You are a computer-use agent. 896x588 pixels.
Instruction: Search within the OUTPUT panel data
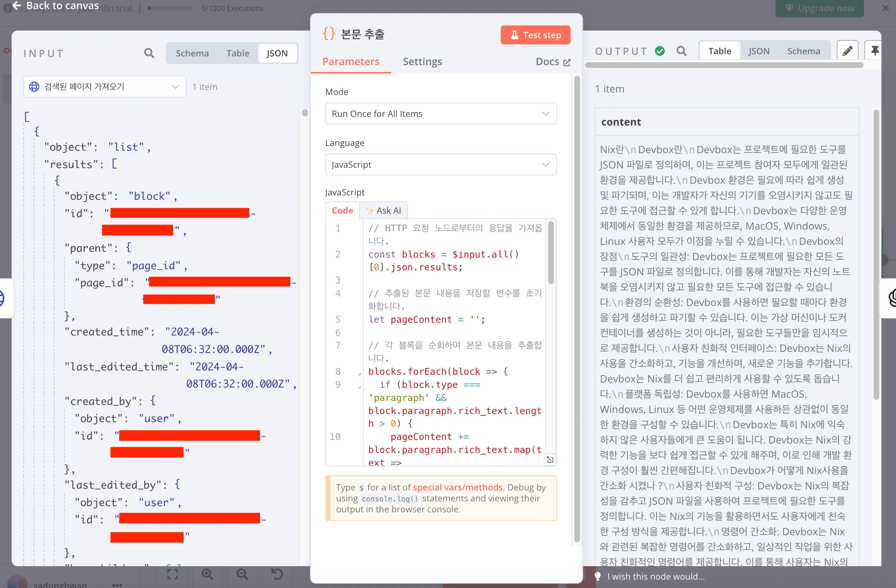[x=682, y=51]
